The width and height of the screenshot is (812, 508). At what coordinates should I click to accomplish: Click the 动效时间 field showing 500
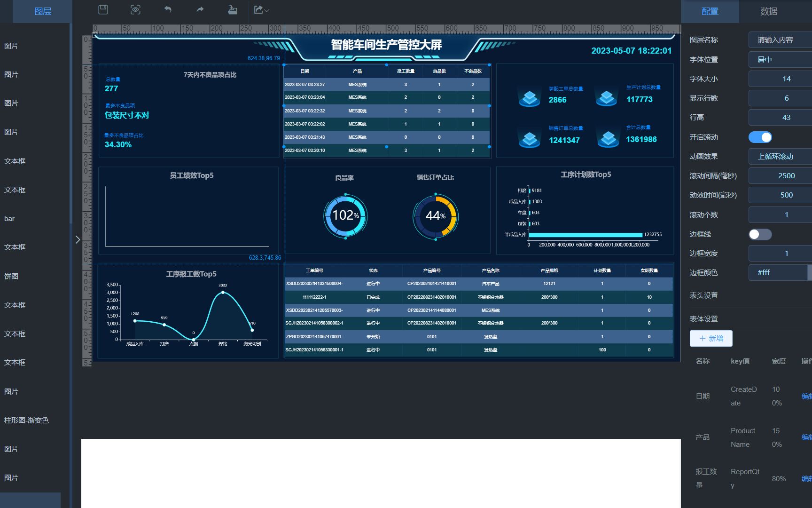[x=780, y=195]
